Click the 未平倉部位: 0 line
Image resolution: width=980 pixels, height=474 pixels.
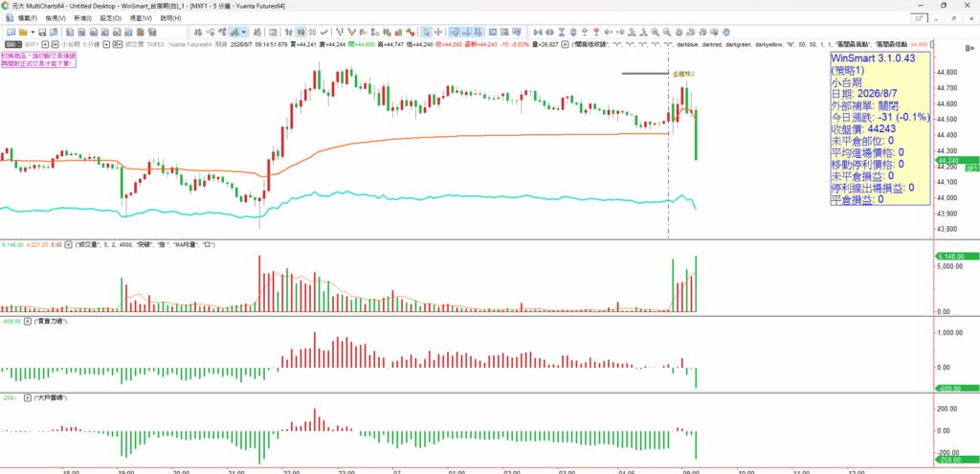click(x=862, y=141)
